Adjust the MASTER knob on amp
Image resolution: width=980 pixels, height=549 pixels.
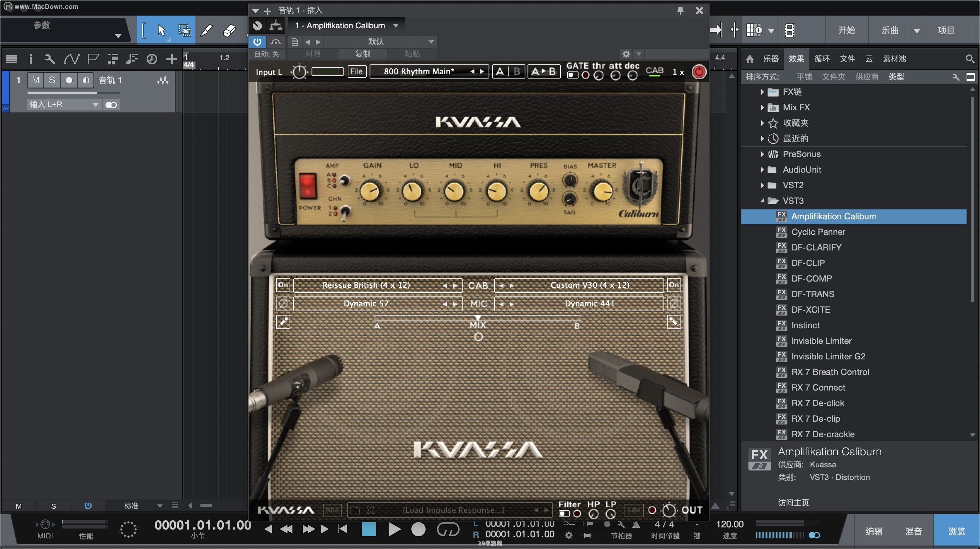(603, 191)
